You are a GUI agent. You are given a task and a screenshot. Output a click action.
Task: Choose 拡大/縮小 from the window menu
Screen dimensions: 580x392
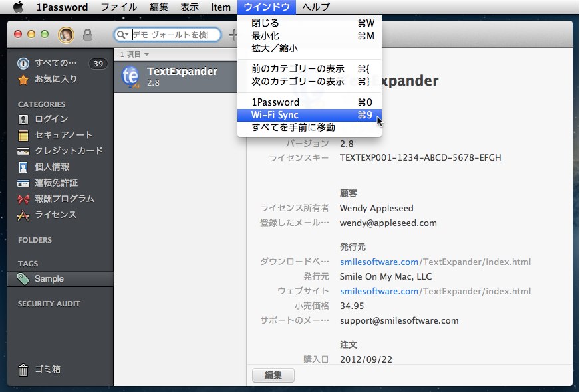click(x=309, y=49)
